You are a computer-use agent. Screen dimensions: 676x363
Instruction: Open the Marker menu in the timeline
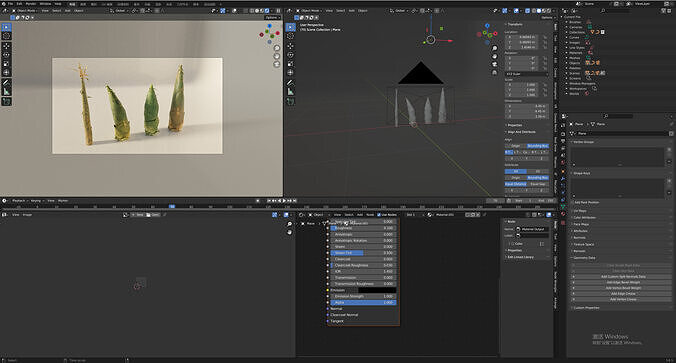coord(63,200)
